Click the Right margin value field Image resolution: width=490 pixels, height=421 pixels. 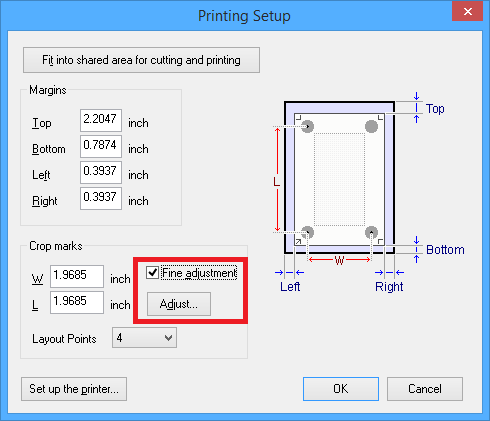click(x=101, y=198)
